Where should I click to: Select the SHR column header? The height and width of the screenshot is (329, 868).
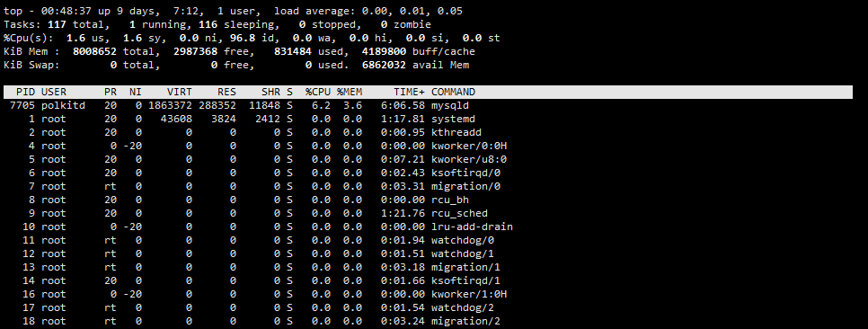click(270, 92)
